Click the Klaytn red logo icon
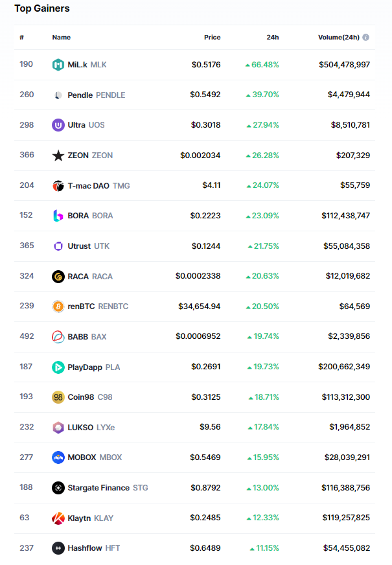392x565 pixels. [58, 518]
